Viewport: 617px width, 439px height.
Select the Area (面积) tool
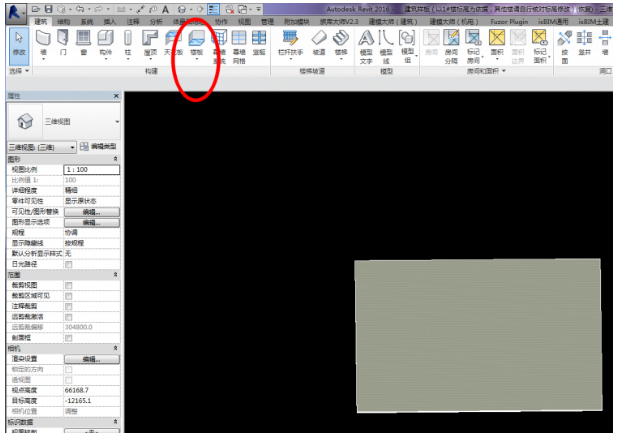tap(497, 42)
